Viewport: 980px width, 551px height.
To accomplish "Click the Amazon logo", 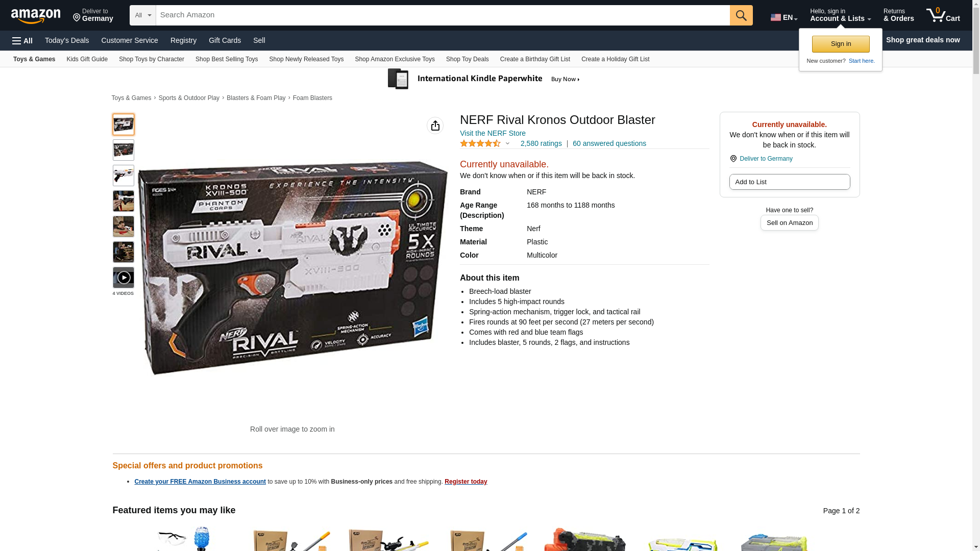I will pyautogui.click(x=36, y=16).
